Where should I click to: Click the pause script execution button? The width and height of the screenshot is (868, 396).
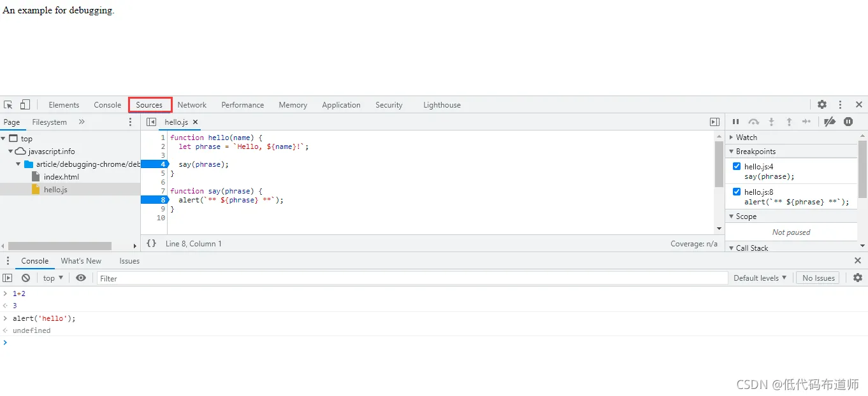735,122
